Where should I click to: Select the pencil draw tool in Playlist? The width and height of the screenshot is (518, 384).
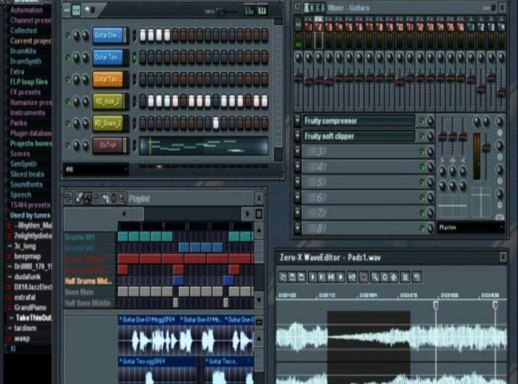pyautogui.click(x=79, y=199)
